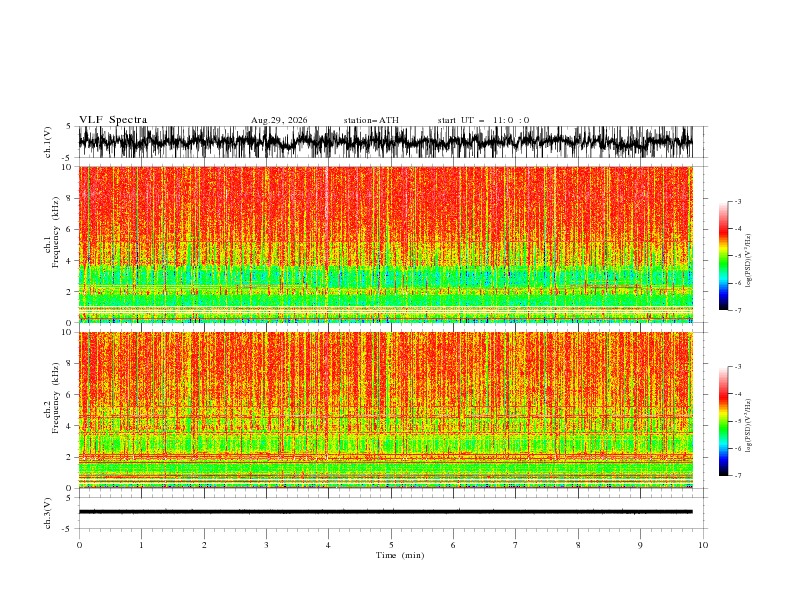Click the Time (min) axis label
792x612 pixels.
pyautogui.click(x=400, y=555)
